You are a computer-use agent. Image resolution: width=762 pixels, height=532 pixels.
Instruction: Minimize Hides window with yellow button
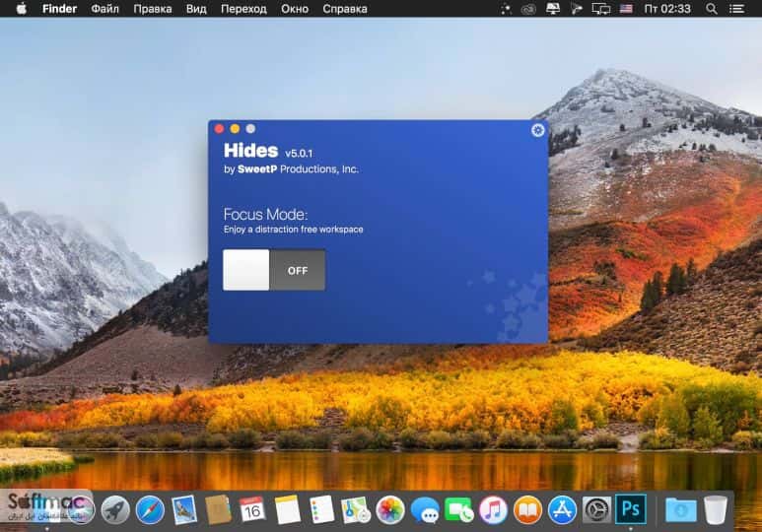pos(235,129)
